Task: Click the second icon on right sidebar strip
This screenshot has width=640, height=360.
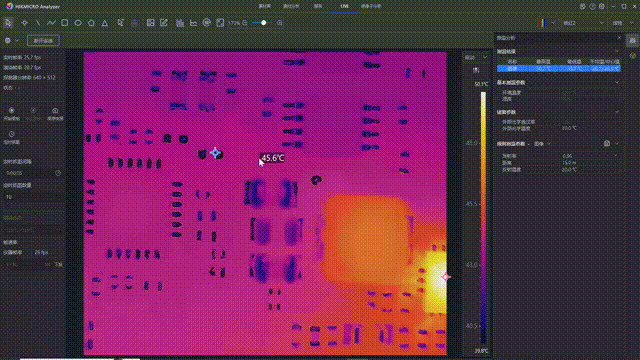Action: coord(632,56)
